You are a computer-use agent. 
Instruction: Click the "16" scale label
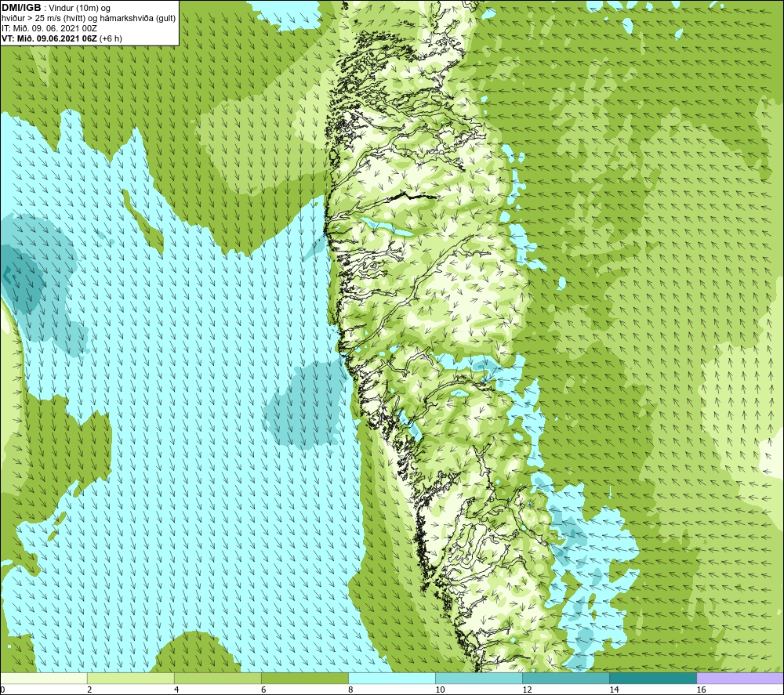(x=702, y=690)
